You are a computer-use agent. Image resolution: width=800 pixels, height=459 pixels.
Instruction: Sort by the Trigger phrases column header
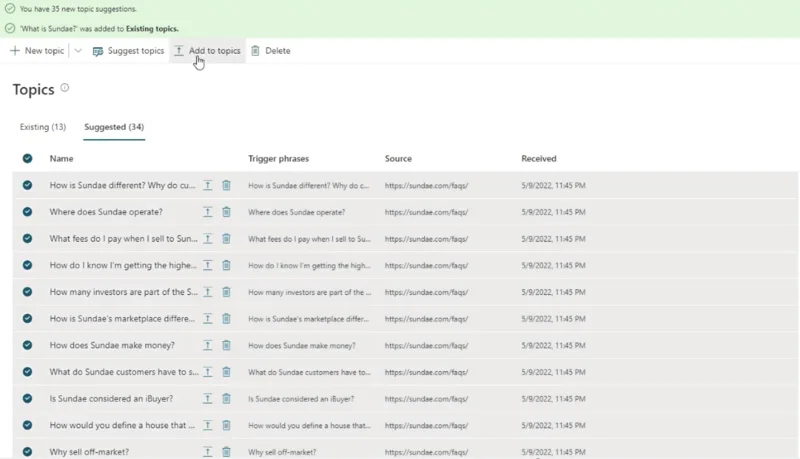279,159
